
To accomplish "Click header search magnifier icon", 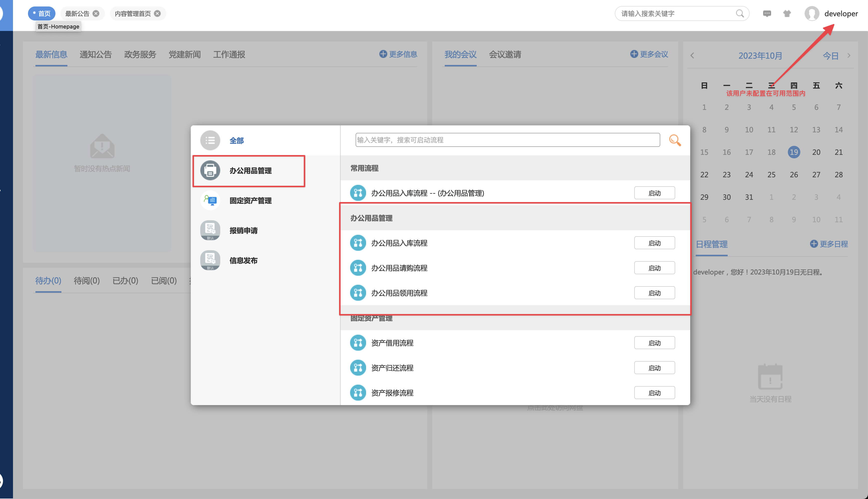I will point(740,14).
